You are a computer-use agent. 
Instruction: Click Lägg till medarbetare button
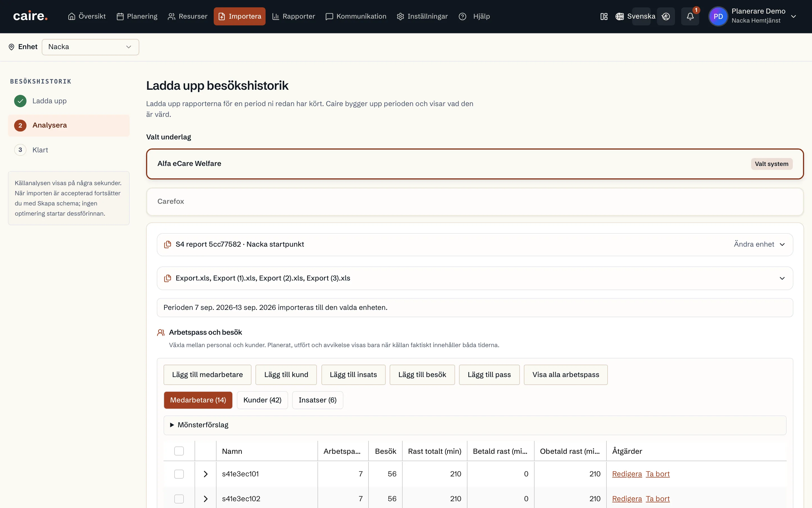(207, 375)
